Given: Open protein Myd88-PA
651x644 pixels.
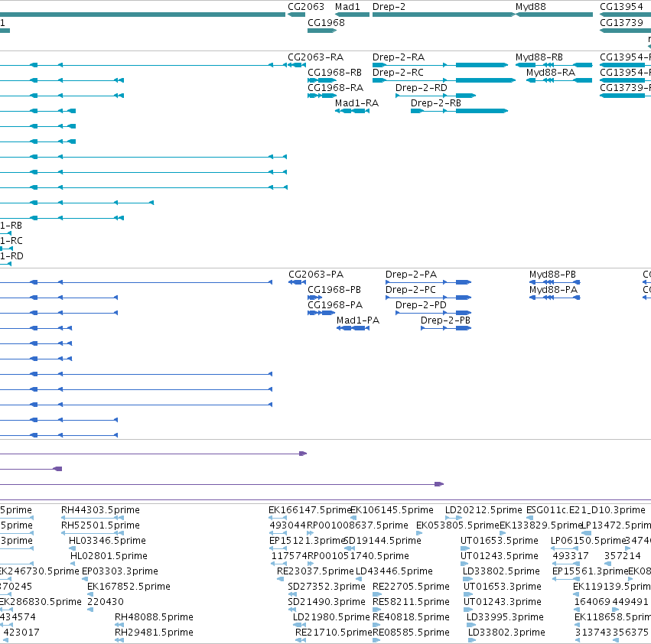Looking at the screenshot, I should (x=553, y=290).
